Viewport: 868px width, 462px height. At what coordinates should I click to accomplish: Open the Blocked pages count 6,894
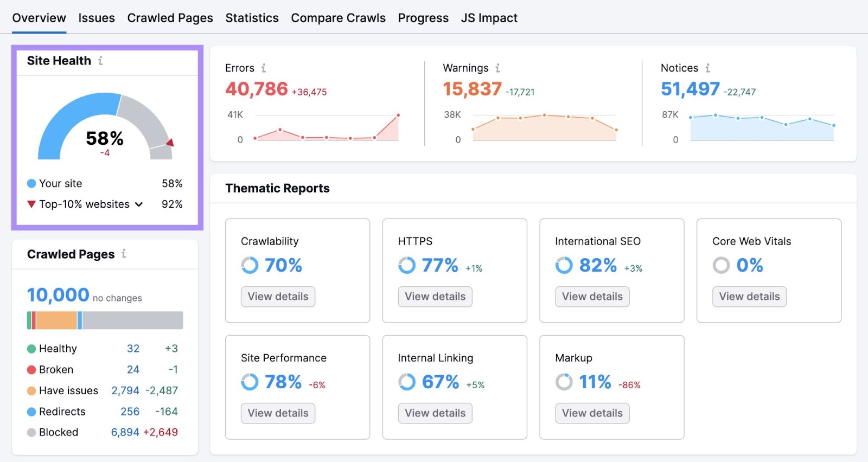click(x=125, y=432)
